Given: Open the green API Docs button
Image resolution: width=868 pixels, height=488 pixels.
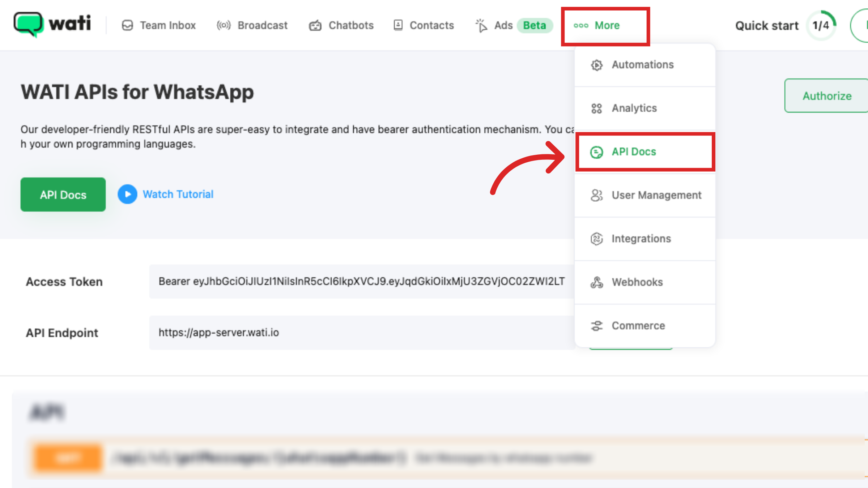Looking at the screenshot, I should (63, 194).
